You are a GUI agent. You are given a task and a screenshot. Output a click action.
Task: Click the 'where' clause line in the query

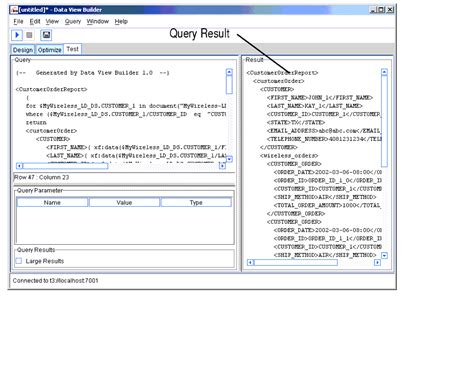tap(126, 114)
